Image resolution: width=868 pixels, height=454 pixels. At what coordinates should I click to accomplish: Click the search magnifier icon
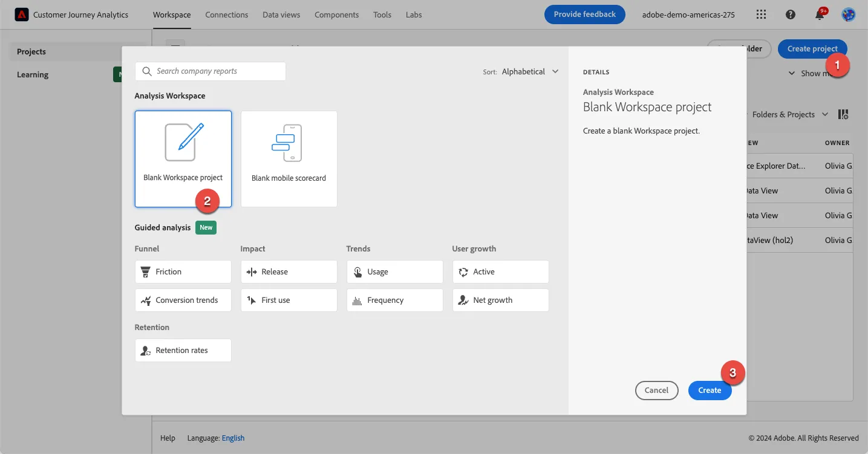[x=147, y=71]
